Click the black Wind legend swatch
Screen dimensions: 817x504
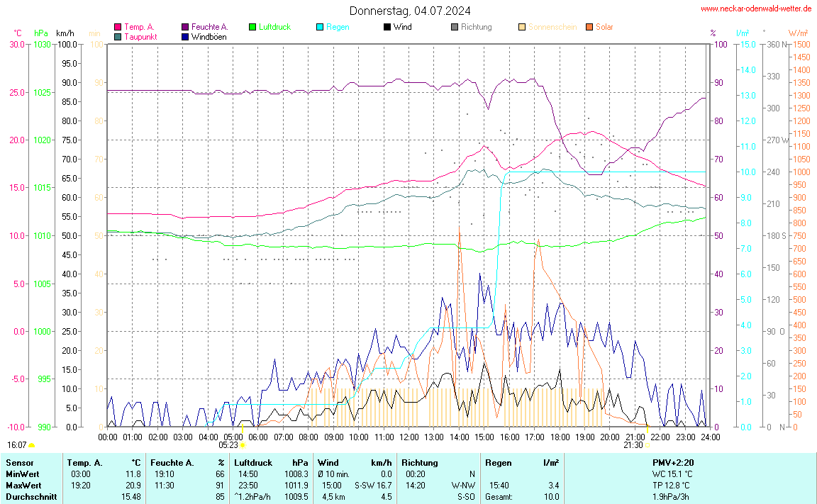(387, 27)
